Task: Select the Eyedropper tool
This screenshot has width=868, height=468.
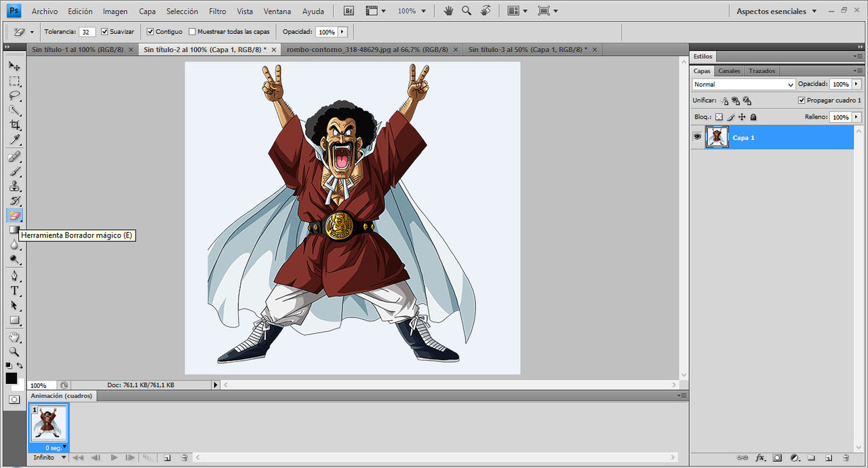Action: 14,140
